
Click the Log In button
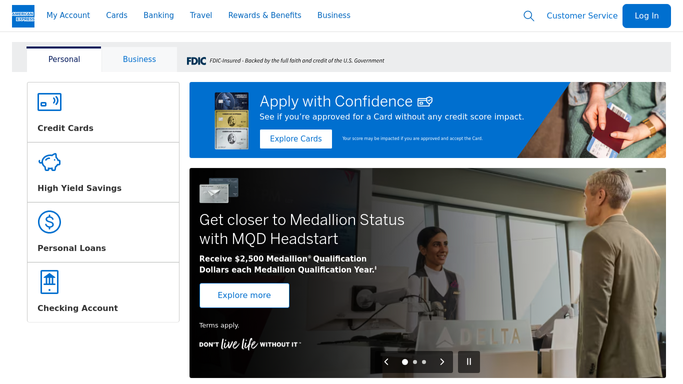(646, 16)
